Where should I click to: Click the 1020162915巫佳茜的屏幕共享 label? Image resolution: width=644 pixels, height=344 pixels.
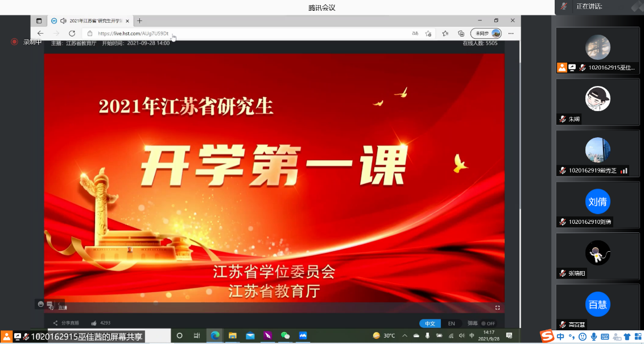coord(86,337)
